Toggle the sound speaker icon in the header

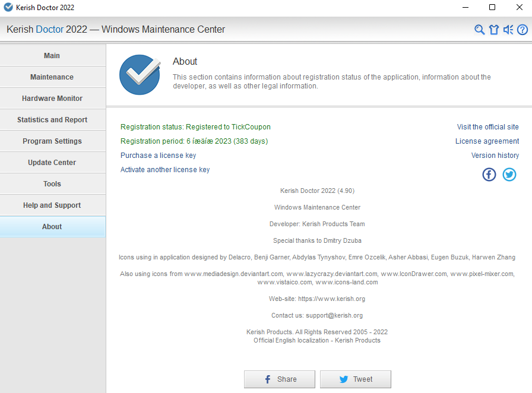[508, 30]
